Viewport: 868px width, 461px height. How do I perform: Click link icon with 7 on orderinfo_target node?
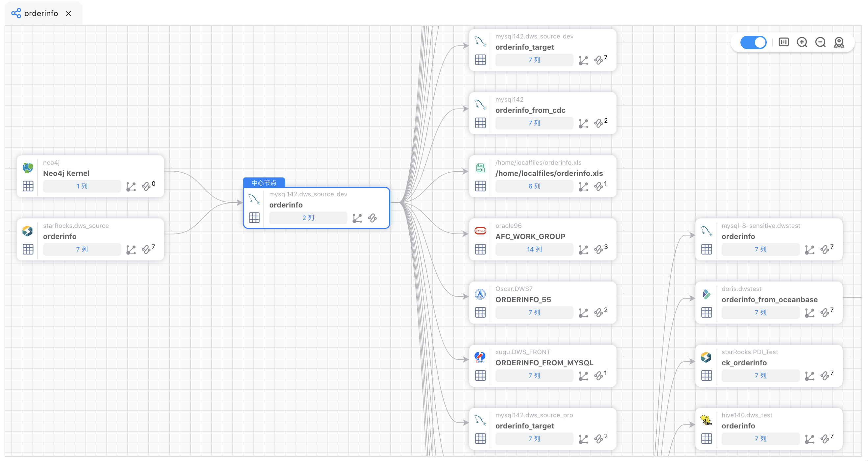pyautogui.click(x=598, y=60)
